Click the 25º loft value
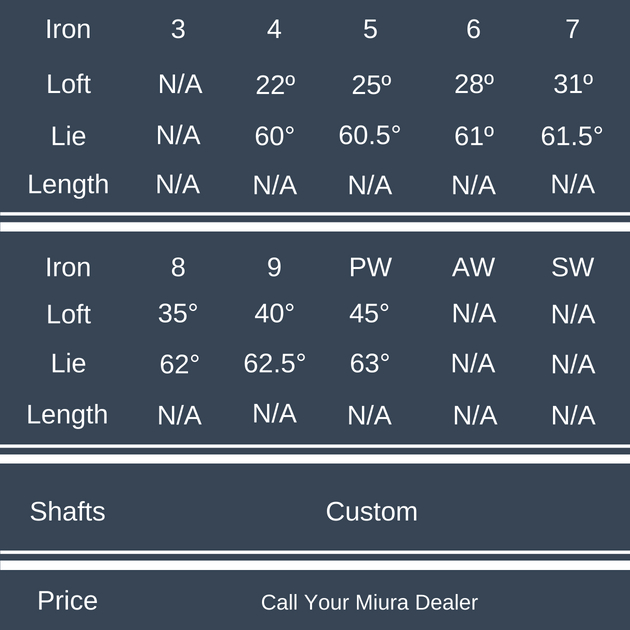The image size is (630, 630). click(371, 85)
